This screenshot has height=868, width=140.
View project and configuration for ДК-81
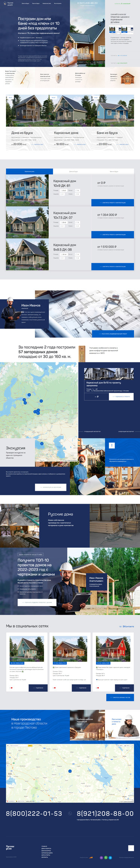tap(113, 202)
